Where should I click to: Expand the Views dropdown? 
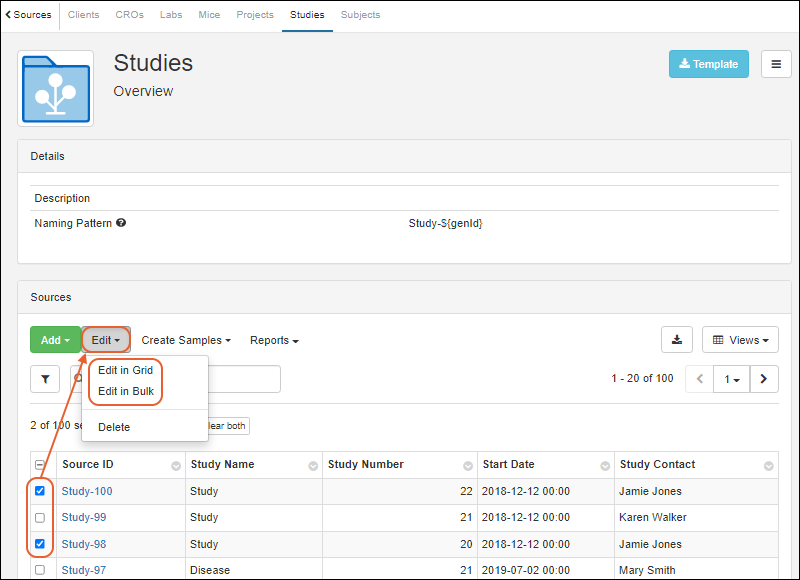[x=740, y=340]
